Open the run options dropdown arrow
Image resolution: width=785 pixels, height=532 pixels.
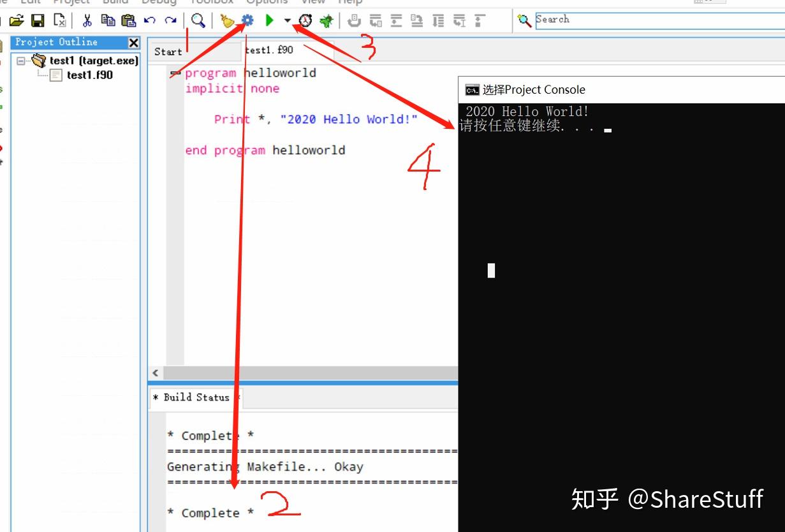286,20
